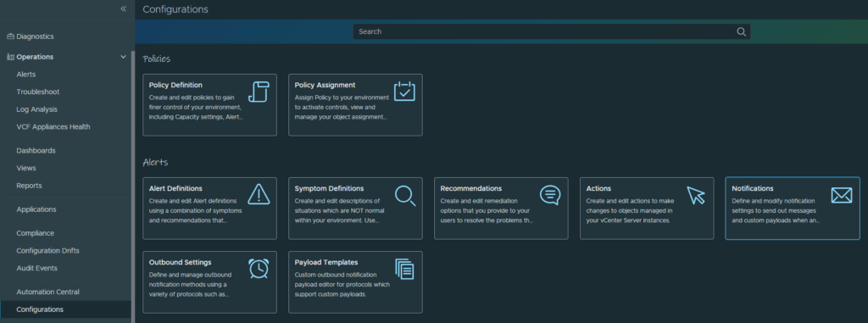Click the Policy Definition scroll icon
Screen dimensions: 868x323
(259, 92)
